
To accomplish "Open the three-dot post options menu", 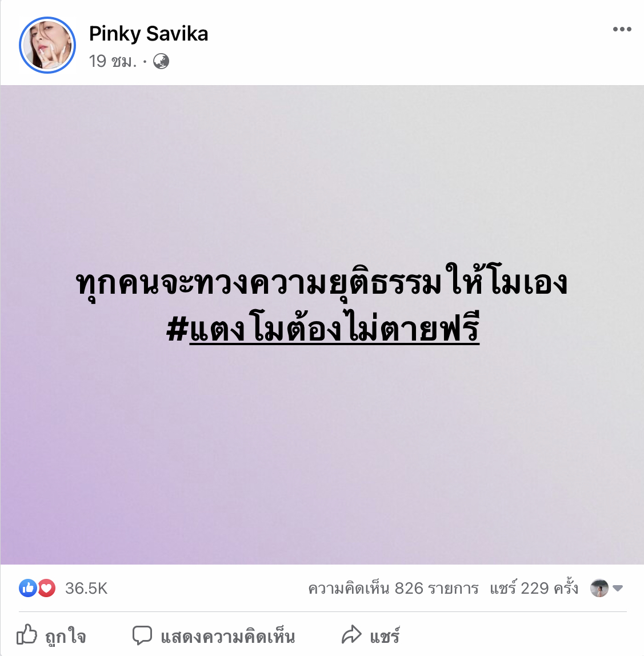I will [622, 29].
